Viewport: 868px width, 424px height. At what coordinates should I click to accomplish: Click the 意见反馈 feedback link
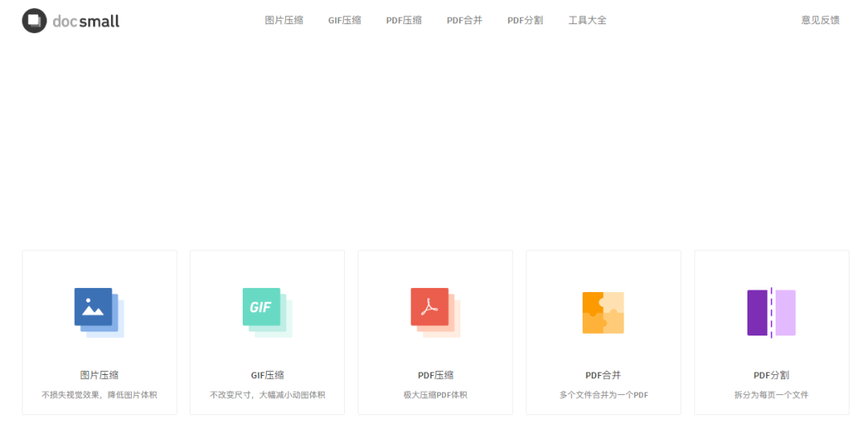pyautogui.click(x=821, y=20)
